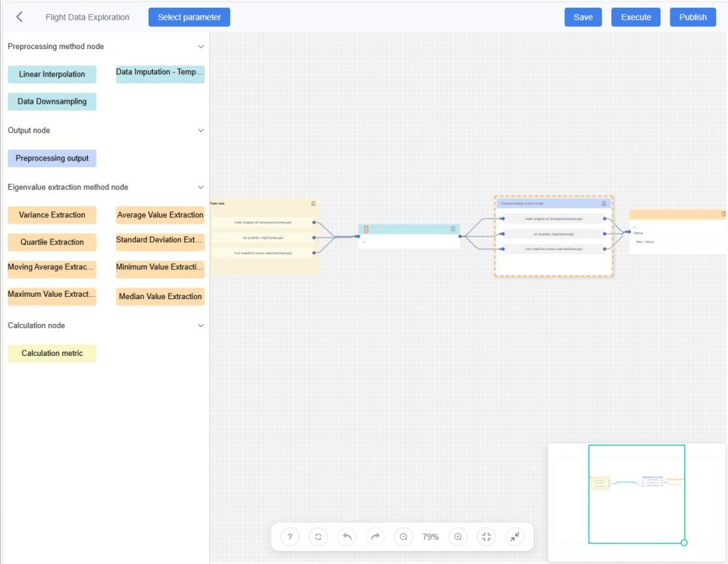Publish the workflow
The image size is (728, 564).
pyautogui.click(x=692, y=17)
